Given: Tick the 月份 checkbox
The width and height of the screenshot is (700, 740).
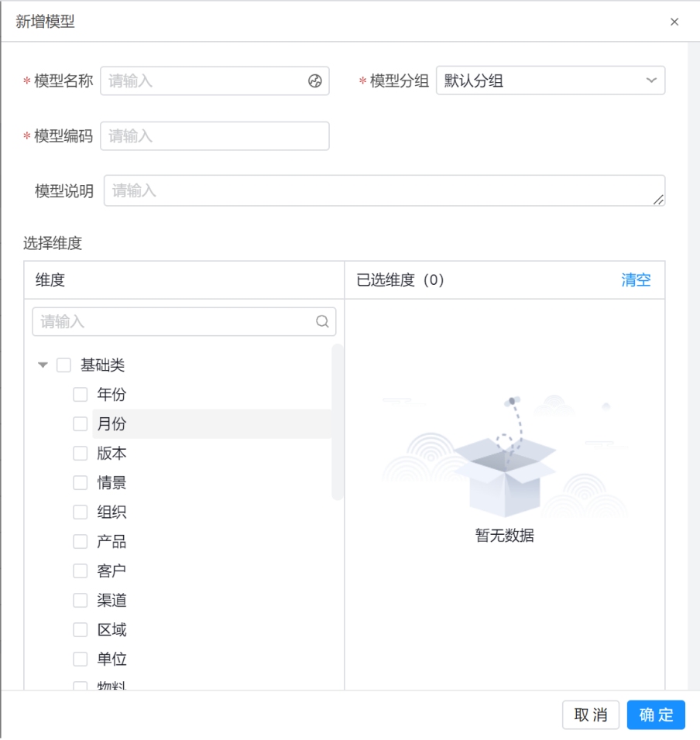Looking at the screenshot, I should [81, 424].
